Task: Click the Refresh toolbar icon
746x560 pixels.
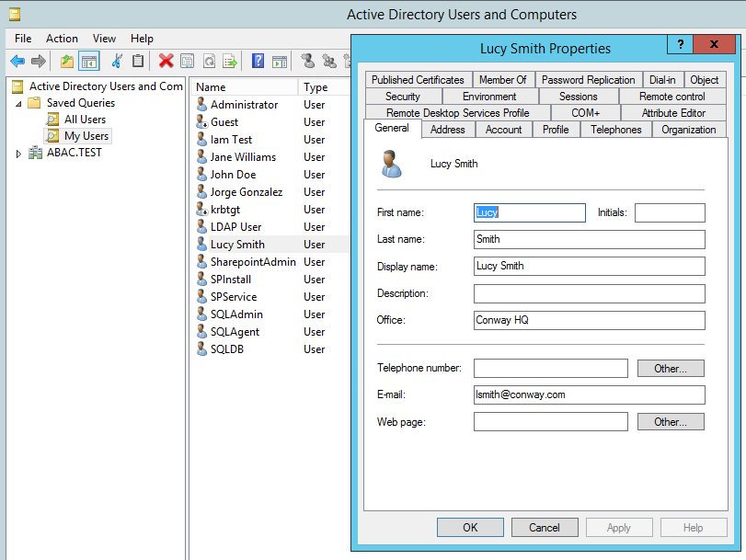Action: coord(209,61)
